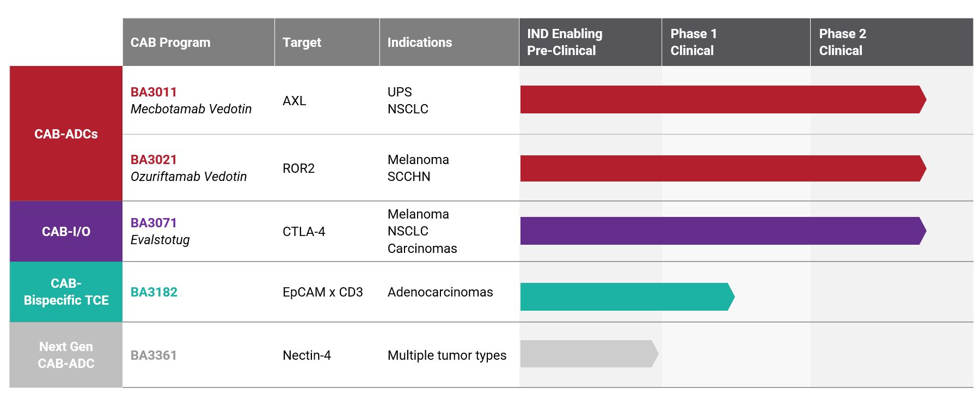980x393 pixels.
Task: Select the gray Next Gen CAB-ADC block
Action: (x=66, y=355)
